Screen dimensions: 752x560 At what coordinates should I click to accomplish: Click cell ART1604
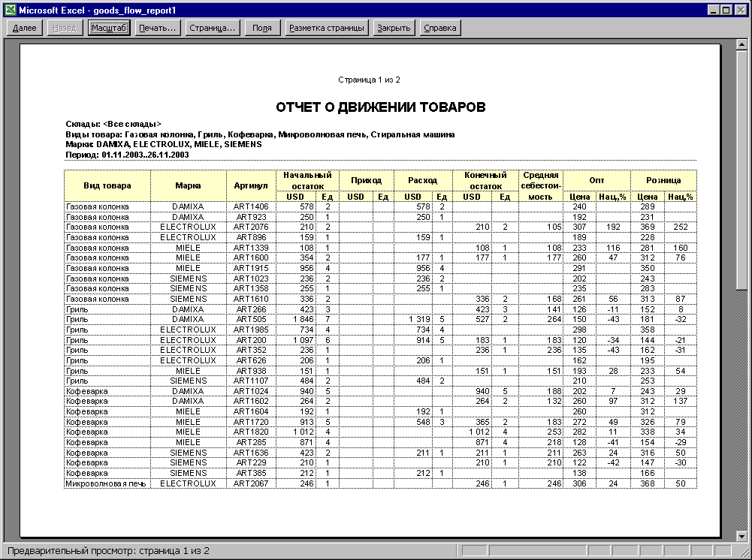coord(251,411)
